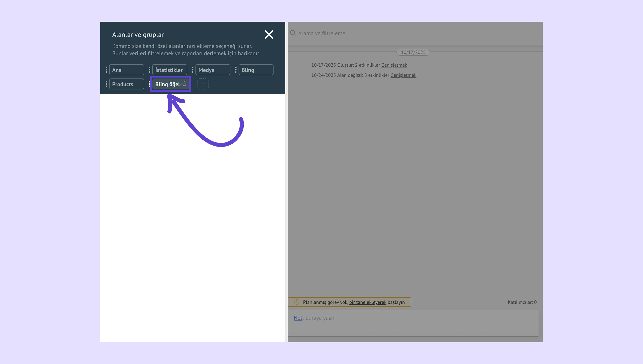
Task: Open the Bling group tab
Action: point(256,70)
